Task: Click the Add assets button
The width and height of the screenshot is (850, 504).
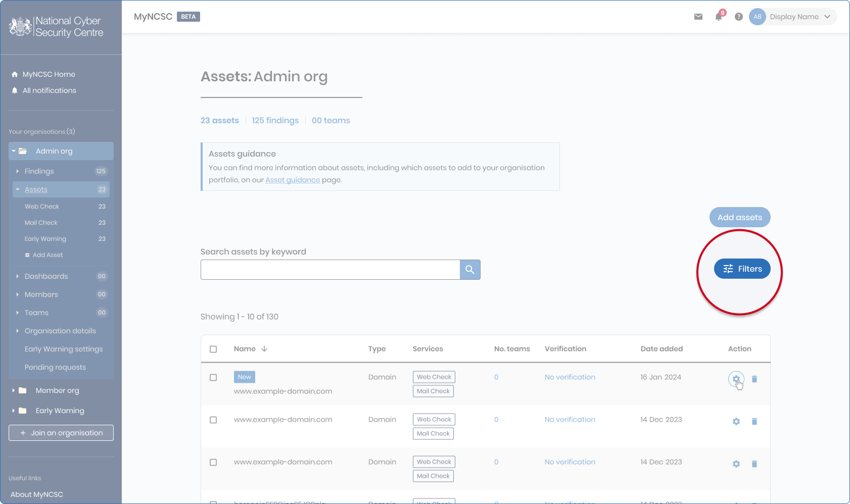Action: click(740, 217)
